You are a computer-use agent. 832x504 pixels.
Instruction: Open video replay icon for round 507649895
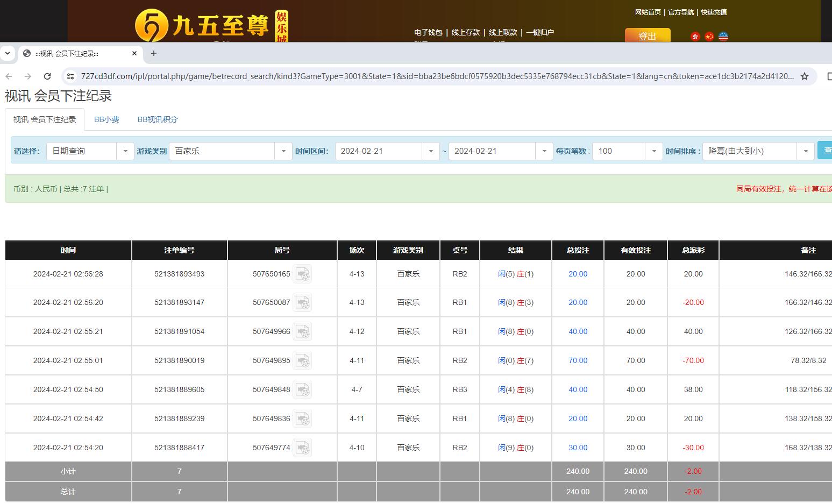pos(302,360)
